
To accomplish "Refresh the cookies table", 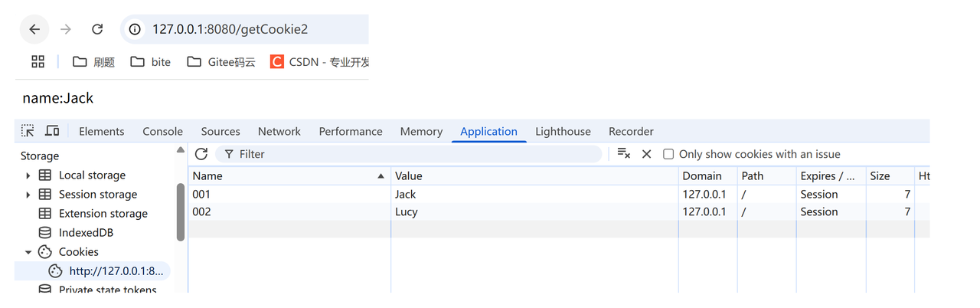I will [x=201, y=154].
